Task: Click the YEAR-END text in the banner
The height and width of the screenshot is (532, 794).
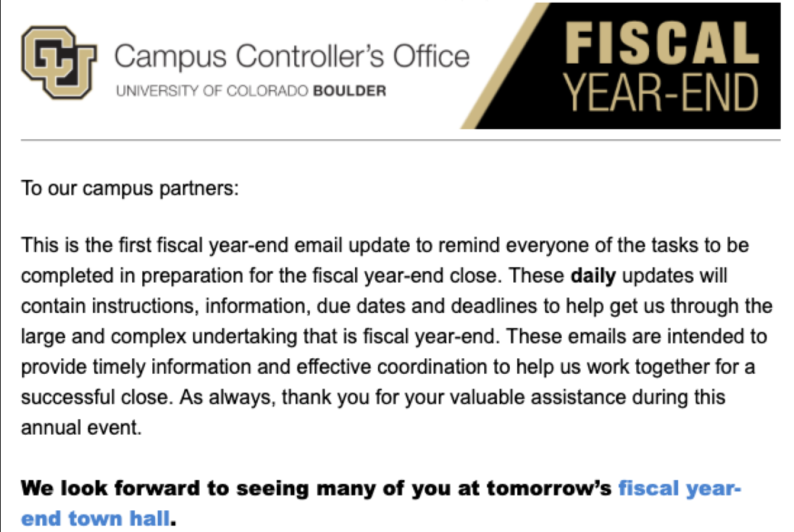Action: [x=661, y=94]
